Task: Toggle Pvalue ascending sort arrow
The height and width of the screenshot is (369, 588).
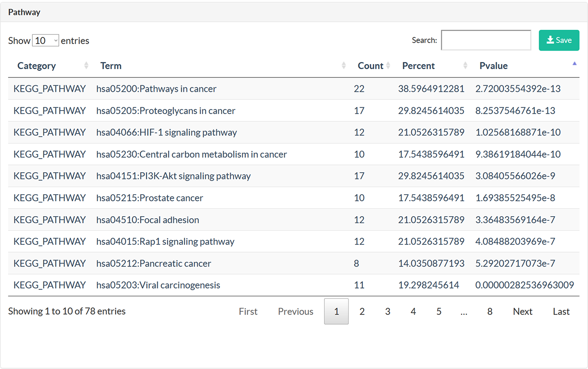Action: (574, 64)
